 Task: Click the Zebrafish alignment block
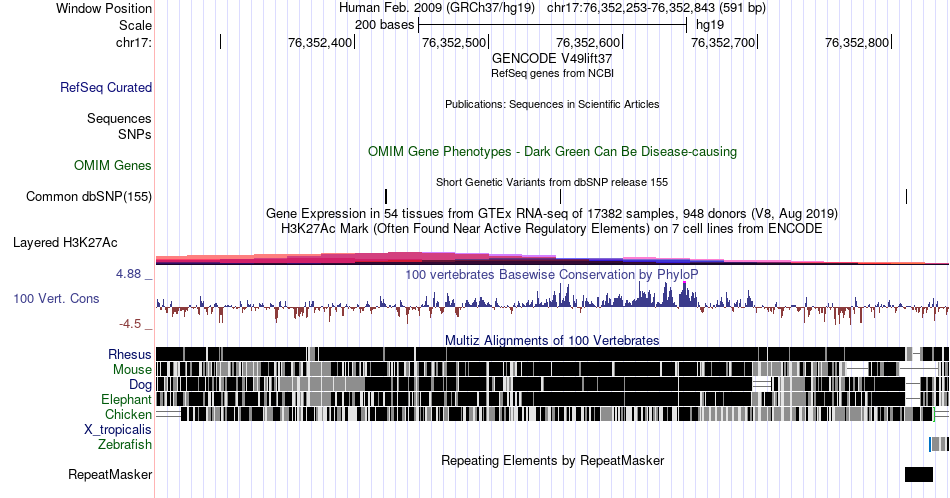click(x=938, y=444)
